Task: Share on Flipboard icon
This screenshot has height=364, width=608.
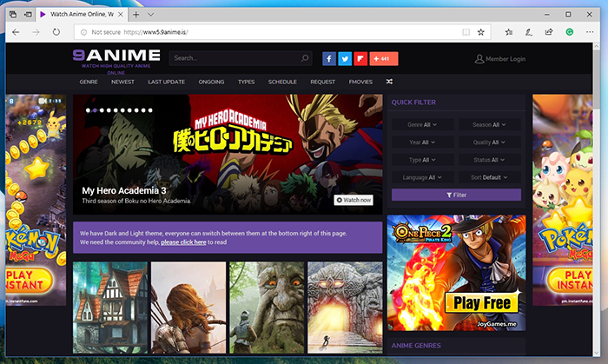Action: pos(360,59)
